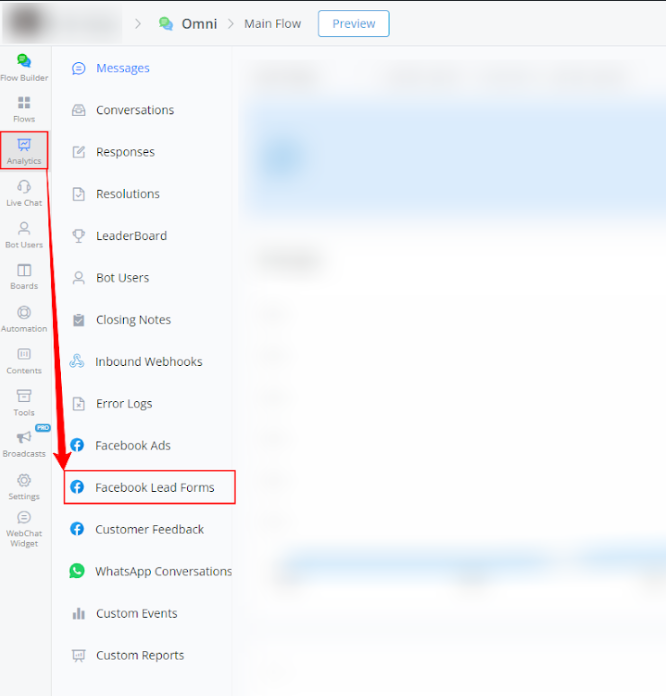
Task: Open Custom Reports menu item
Action: pos(139,655)
